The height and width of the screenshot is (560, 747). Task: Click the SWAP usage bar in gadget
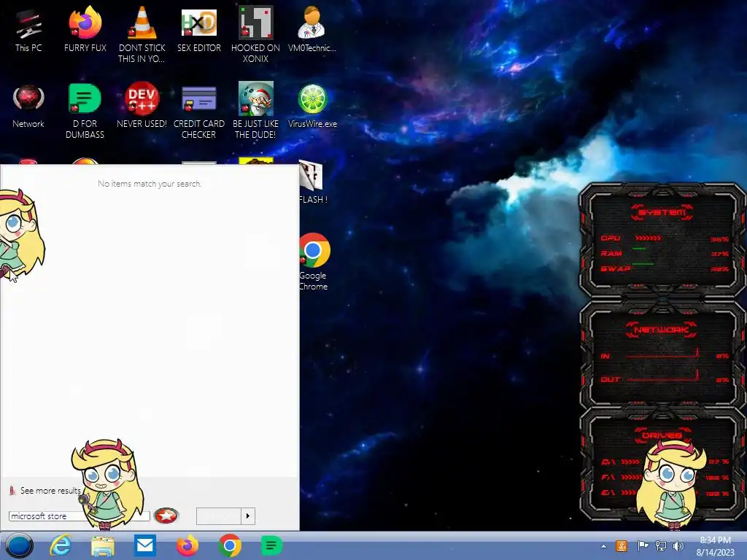pos(643,264)
